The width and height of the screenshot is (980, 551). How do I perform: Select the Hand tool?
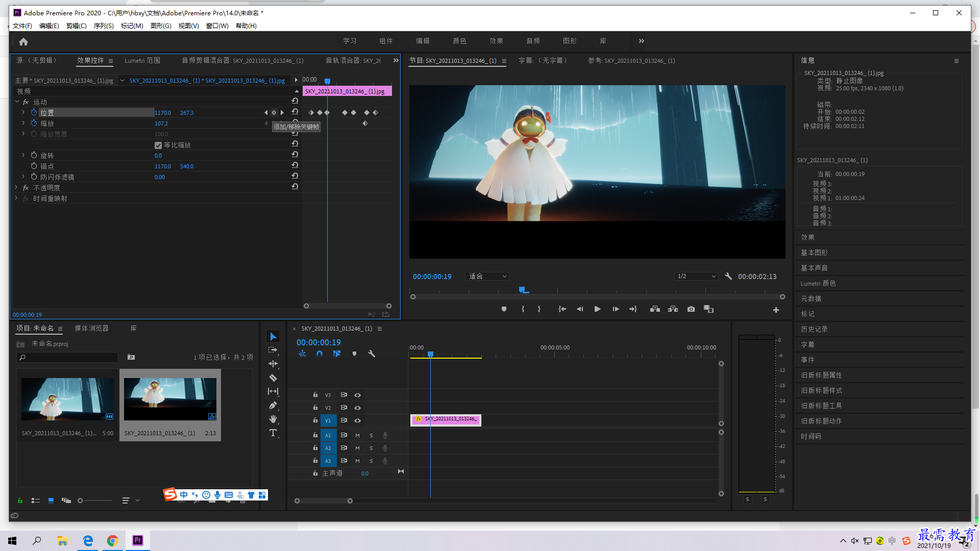[273, 419]
